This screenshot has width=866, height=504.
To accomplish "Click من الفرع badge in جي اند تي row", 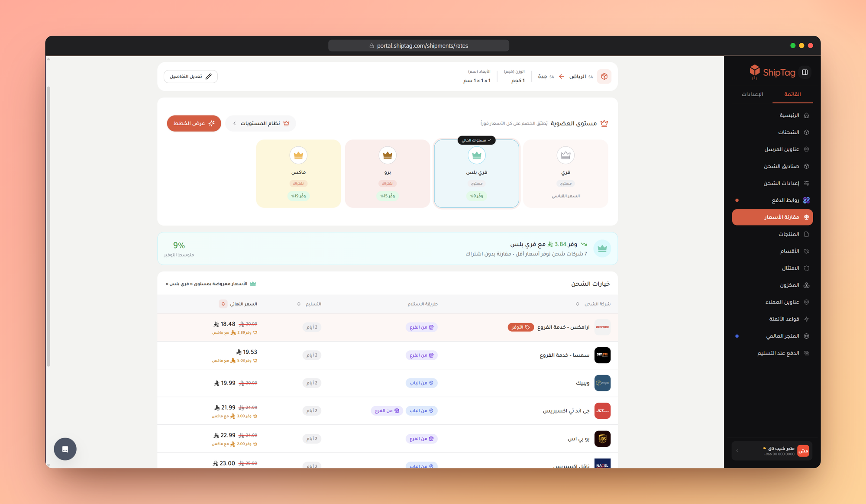I will (387, 410).
